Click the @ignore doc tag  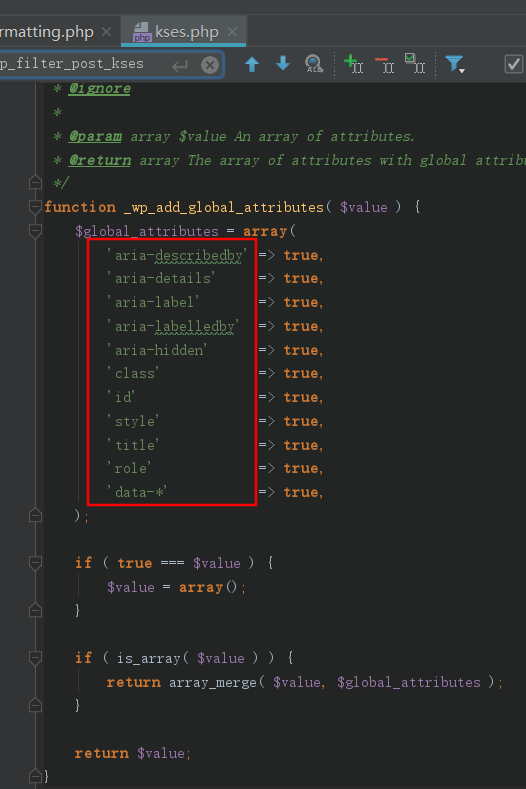point(100,89)
